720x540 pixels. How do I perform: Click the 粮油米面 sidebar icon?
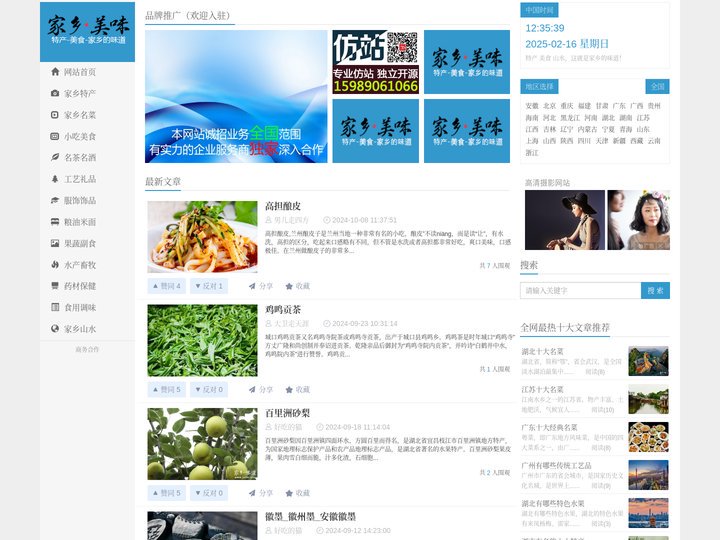coord(55,222)
